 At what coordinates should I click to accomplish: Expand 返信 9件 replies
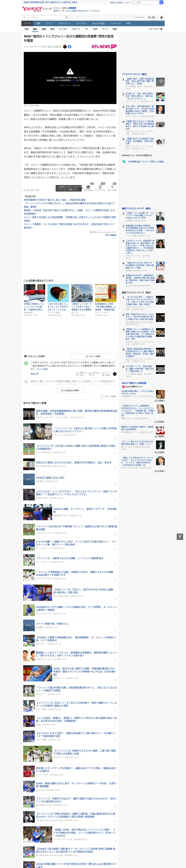click(35, 374)
